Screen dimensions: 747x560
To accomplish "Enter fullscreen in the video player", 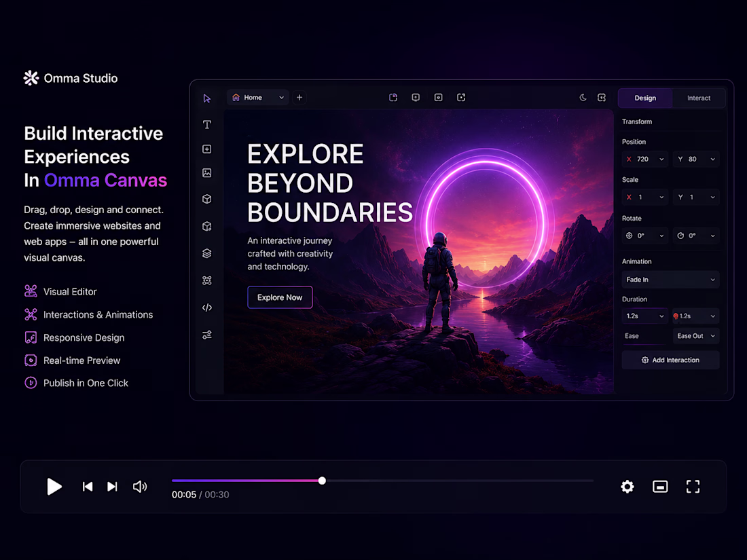I will click(x=693, y=486).
